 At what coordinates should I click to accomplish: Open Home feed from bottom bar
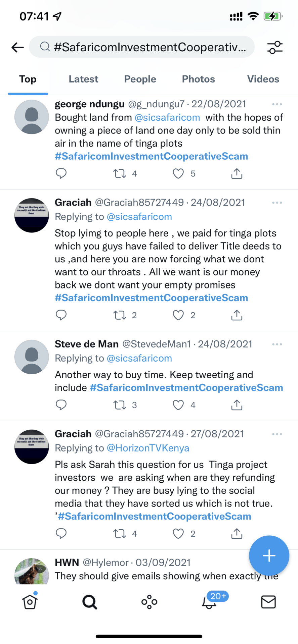point(30,602)
